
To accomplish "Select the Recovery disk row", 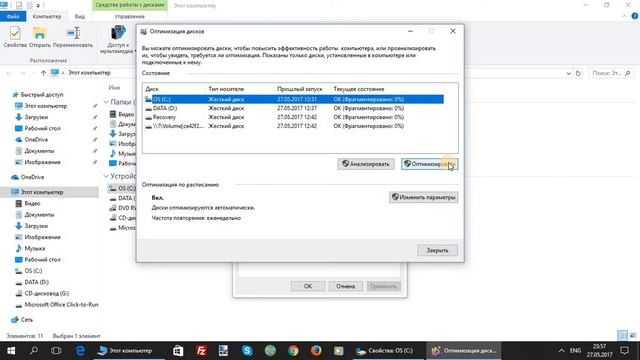I will pyautogui.click(x=294, y=117).
